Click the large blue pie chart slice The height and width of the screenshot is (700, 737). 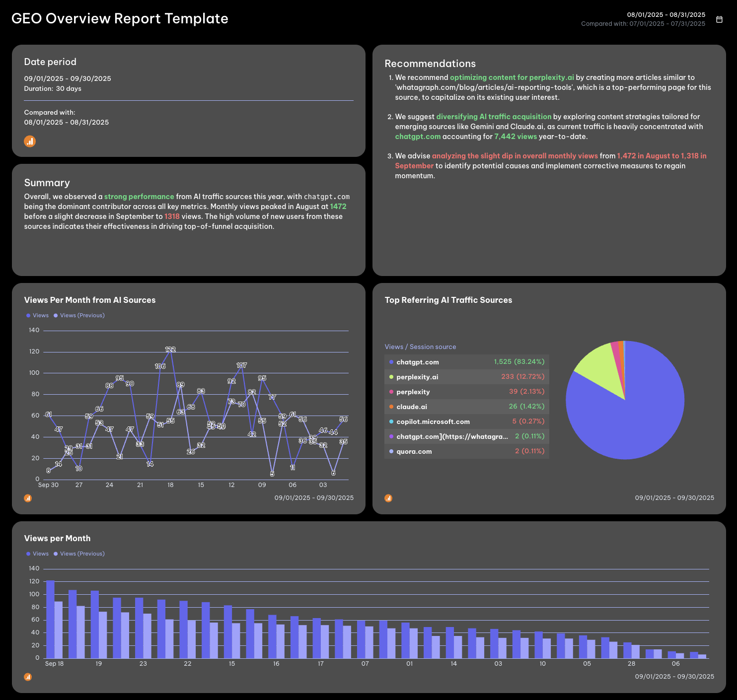(631, 422)
